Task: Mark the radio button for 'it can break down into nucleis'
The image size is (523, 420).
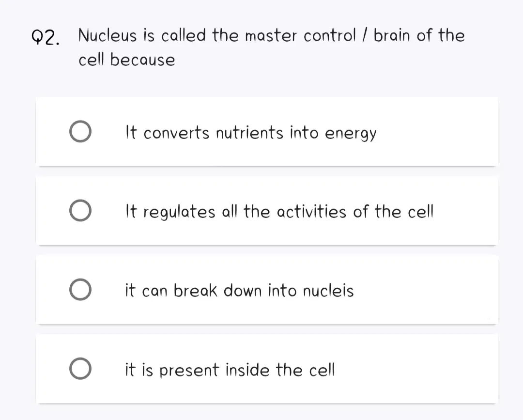Action: click(80, 290)
